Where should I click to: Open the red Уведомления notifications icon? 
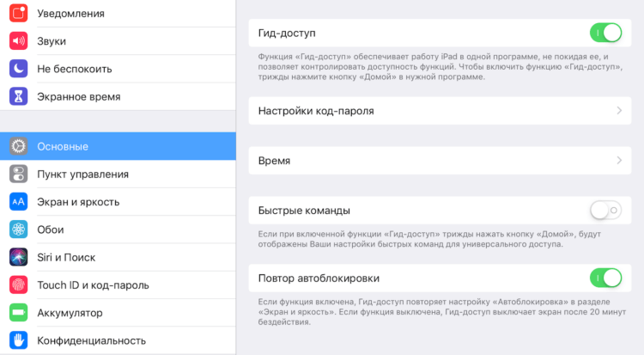(19, 13)
